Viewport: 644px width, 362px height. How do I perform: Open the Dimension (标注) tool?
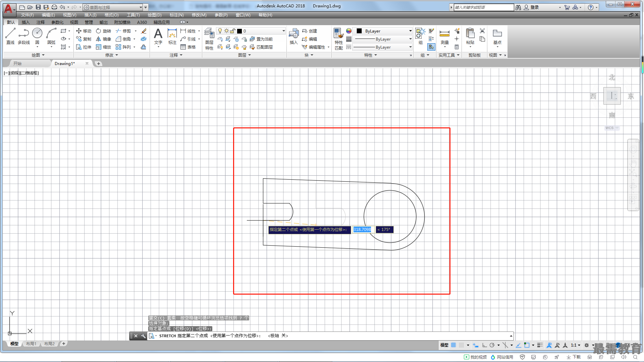tap(172, 36)
